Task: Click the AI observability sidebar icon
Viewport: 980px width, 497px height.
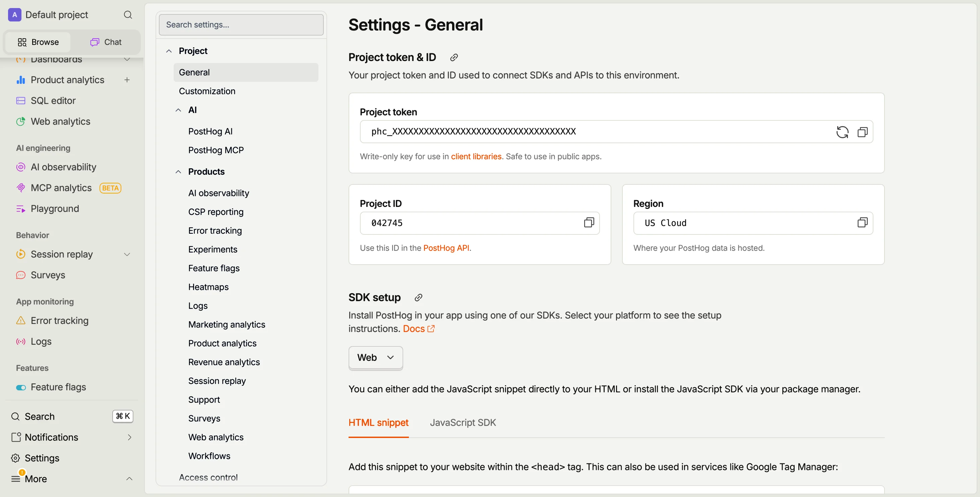Action: point(20,167)
